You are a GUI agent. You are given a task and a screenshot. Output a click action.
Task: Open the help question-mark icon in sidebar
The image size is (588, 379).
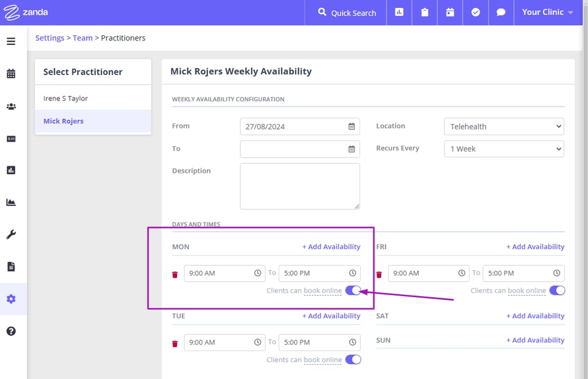click(12, 331)
